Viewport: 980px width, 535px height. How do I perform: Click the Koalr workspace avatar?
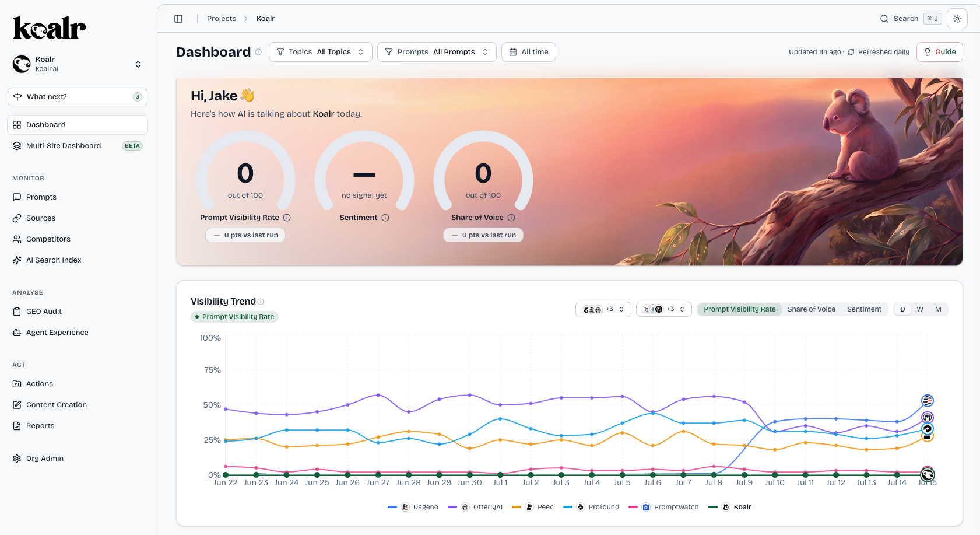tap(22, 64)
